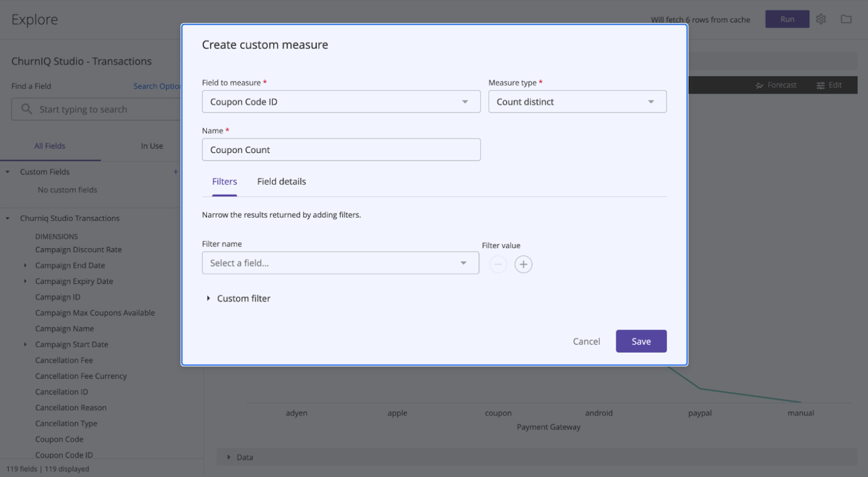
Task: Click the manual axis label
Action: (x=801, y=413)
